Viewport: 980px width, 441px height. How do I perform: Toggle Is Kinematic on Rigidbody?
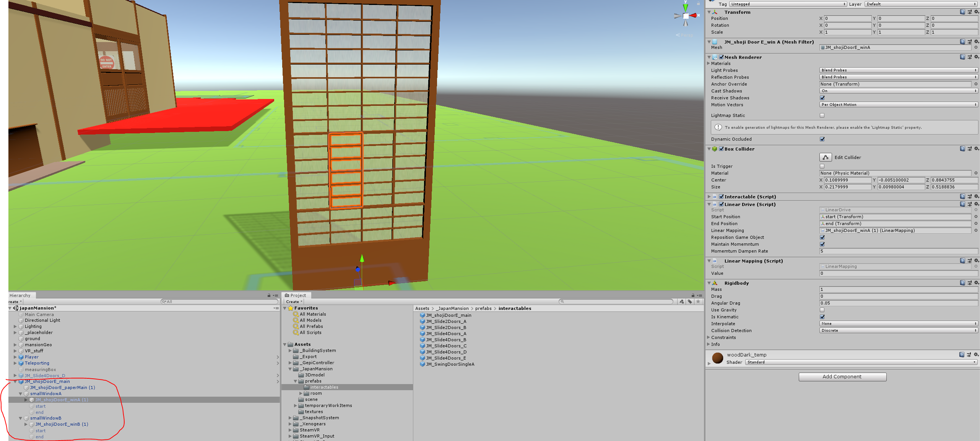tap(822, 317)
